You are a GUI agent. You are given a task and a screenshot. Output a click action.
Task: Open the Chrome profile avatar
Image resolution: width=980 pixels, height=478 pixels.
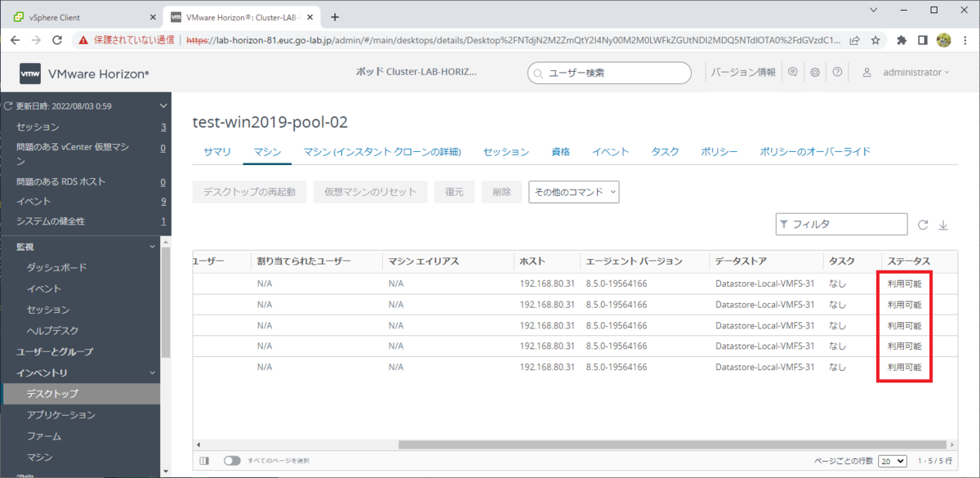(x=943, y=39)
